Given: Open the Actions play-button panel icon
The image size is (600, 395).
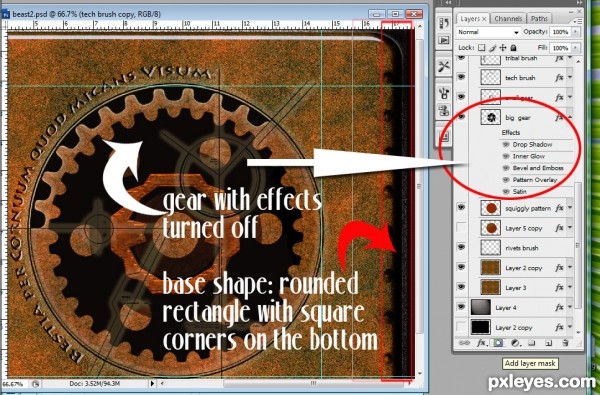Looking at the screenshot, I should (444, 40).
